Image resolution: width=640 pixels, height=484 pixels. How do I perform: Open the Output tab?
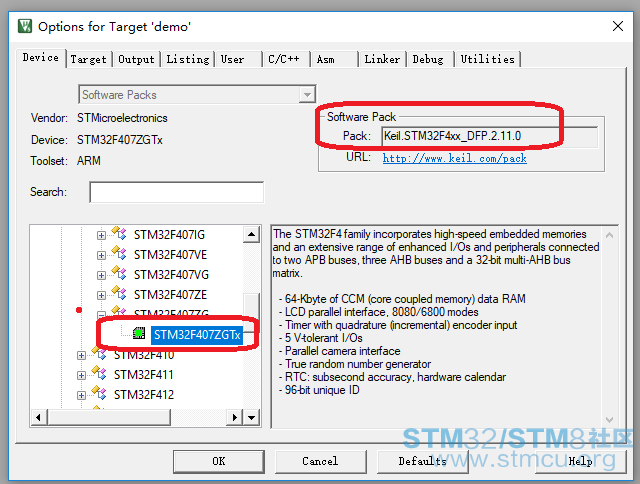click(136, 59)
